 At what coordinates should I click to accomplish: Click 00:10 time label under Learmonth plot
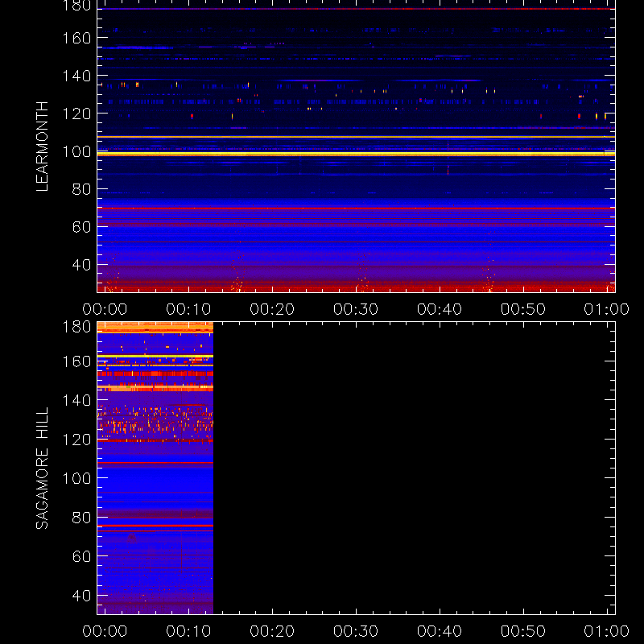click(188, 309)
